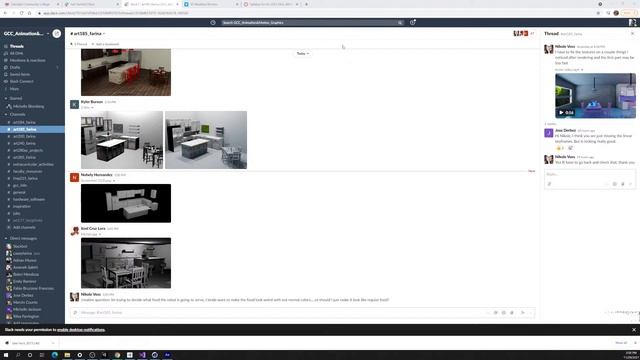Open direct message with Jose Derbez

23,296
